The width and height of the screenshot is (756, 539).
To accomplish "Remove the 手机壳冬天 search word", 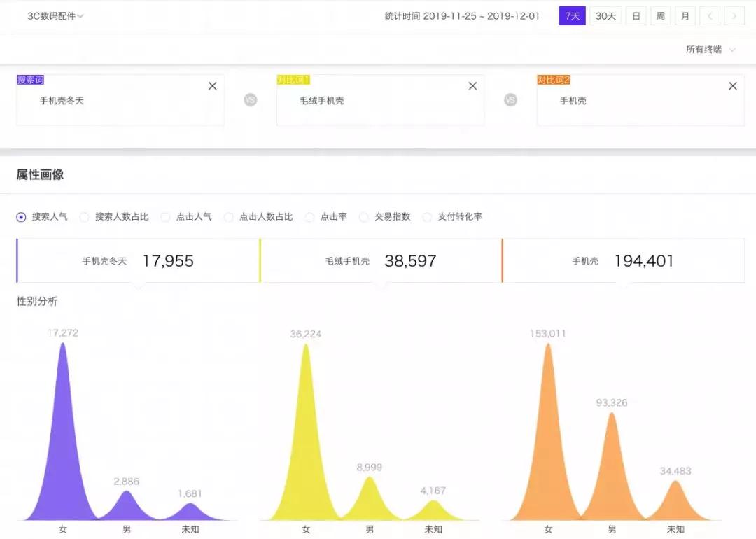I will 212,86.
